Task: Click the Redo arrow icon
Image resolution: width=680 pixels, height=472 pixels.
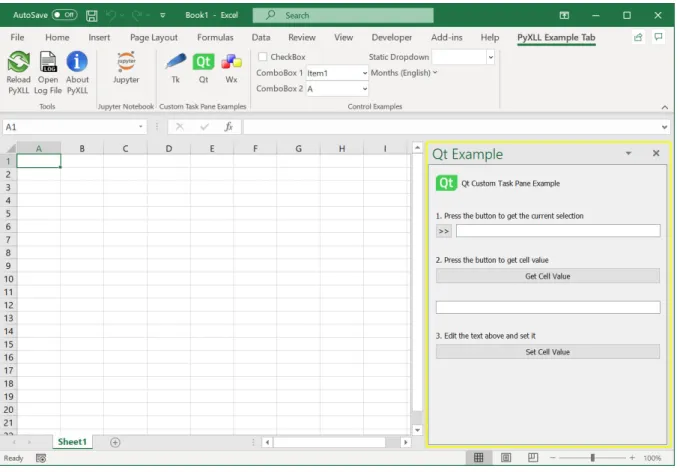Action: tap(137, 16)
